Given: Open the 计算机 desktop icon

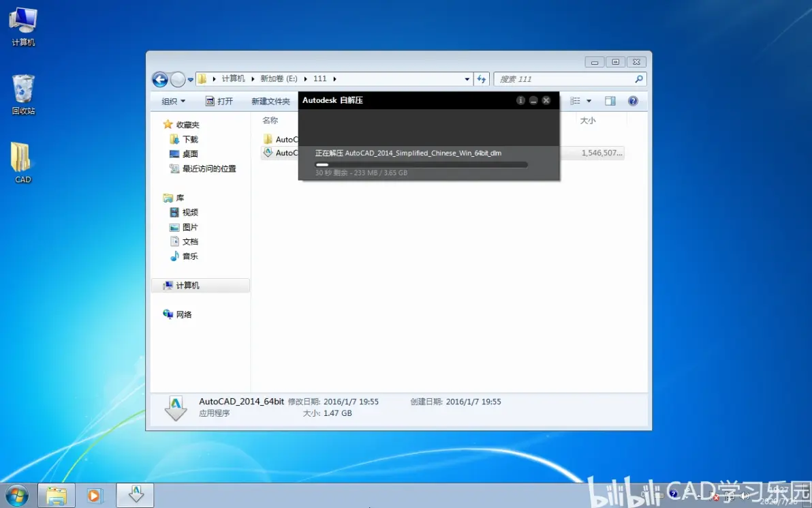Looking at the screenshot, I should pyautogui.click(x=23, y=27).
